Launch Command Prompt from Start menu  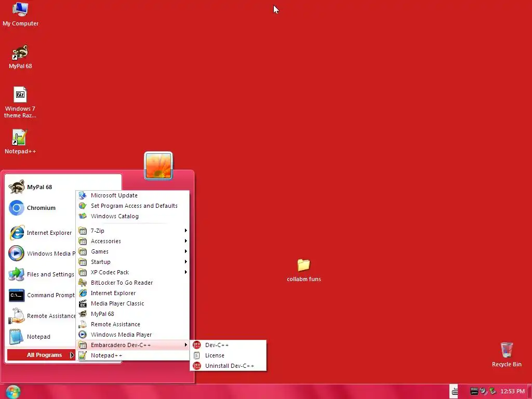coord(41,295)
